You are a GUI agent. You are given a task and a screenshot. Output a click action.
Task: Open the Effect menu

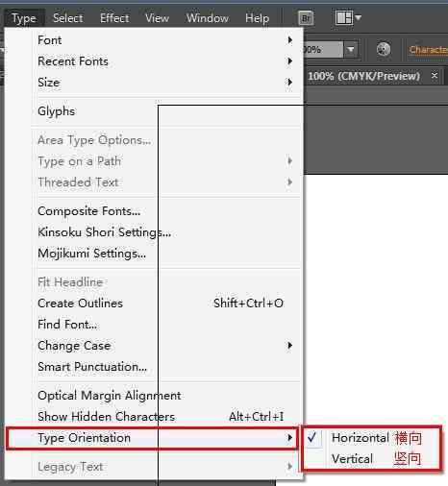point(114,18)
